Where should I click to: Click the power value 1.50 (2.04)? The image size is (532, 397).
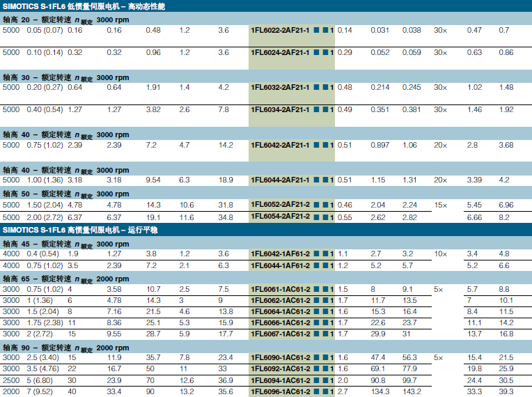(45, 205)
